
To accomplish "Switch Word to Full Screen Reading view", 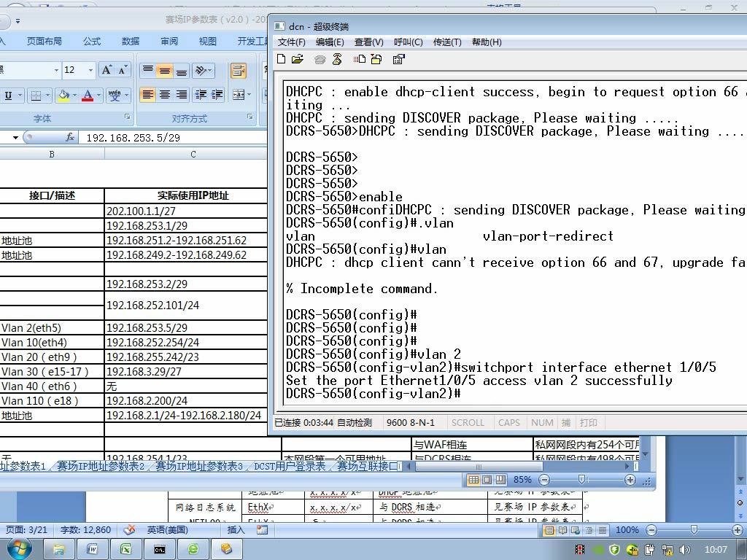I will [562, 530].
